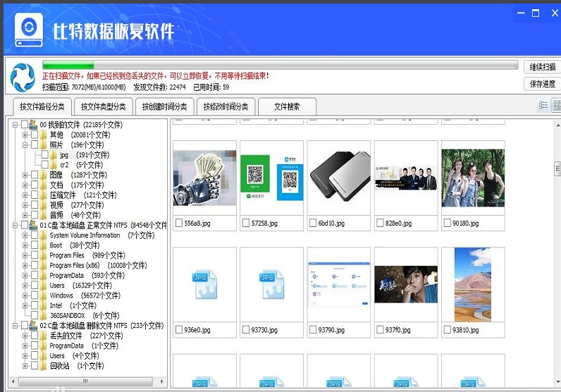Switch to the 按文件类型分类 tab
Image resolution: width=561 pixels, height=392 pixels.
click(103, 107)
